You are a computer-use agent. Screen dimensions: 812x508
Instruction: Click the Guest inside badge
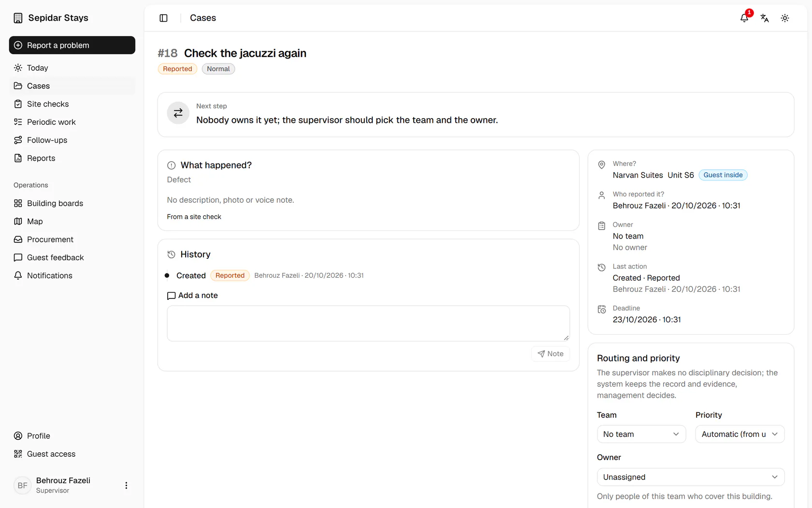[723, 175]
